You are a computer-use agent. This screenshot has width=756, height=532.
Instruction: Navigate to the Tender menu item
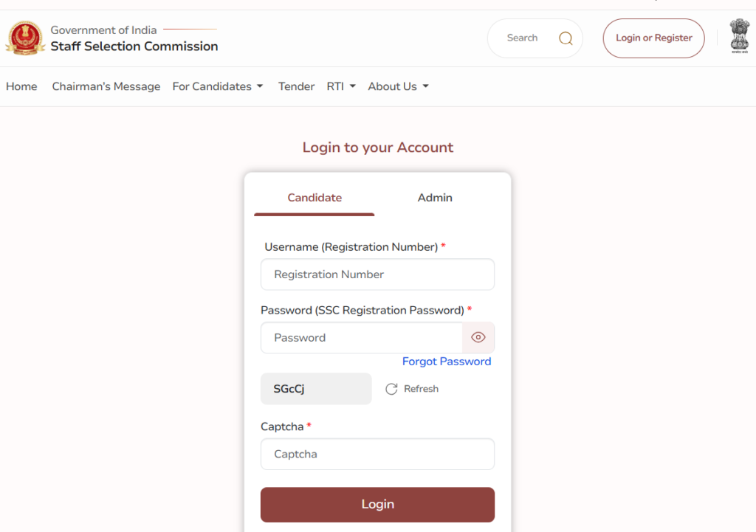click(x=296, y=86)
